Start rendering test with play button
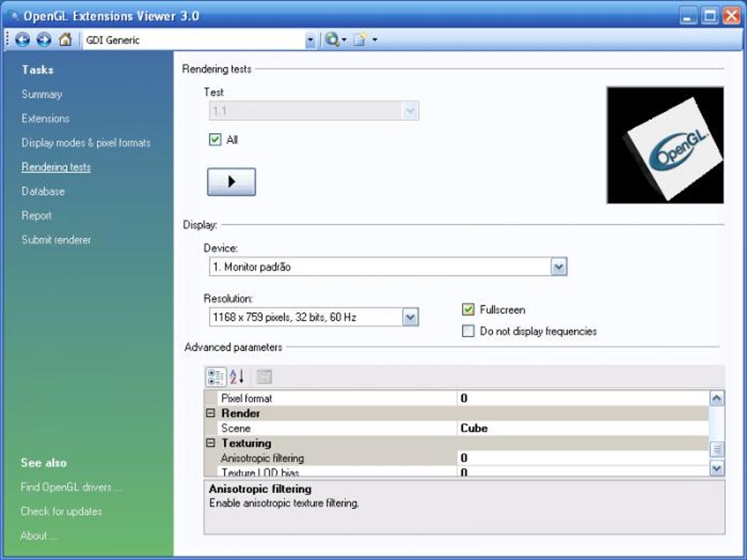Viewport: 747px width, 560px height. click(231, 182)
